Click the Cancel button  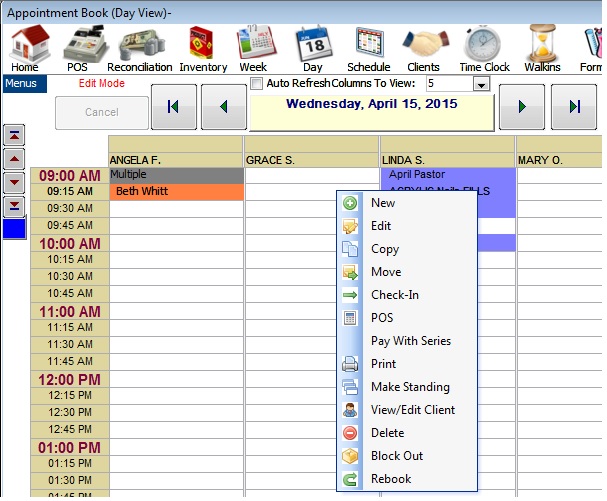[102, 113]
